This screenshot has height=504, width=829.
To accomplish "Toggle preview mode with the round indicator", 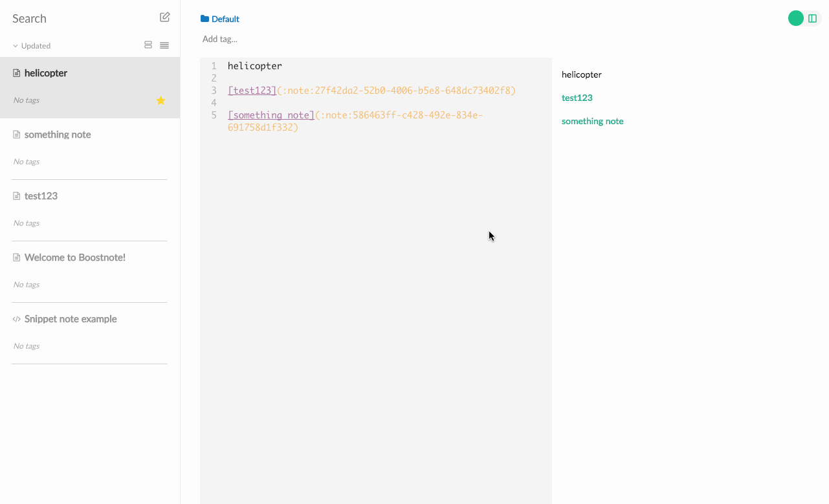I will click(796, 17).
